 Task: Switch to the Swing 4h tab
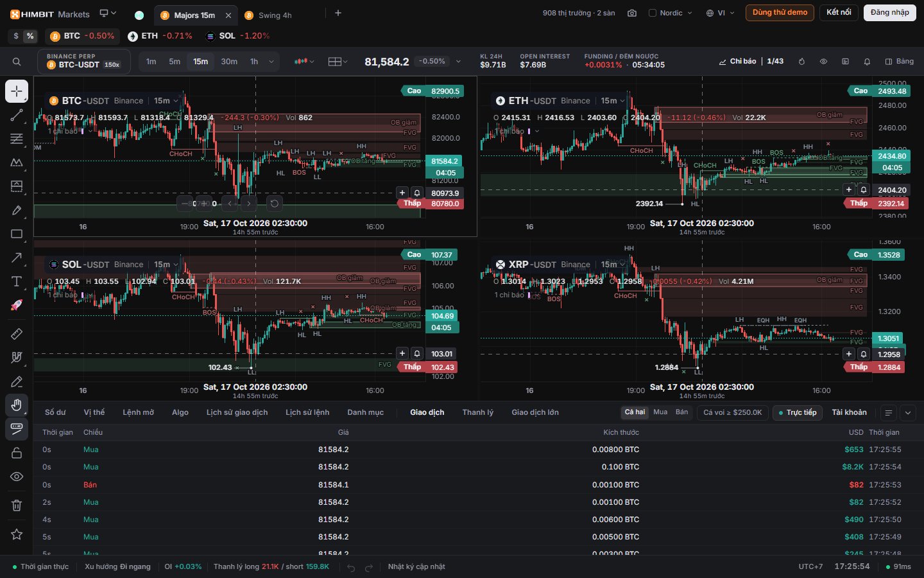pos(275,15)
